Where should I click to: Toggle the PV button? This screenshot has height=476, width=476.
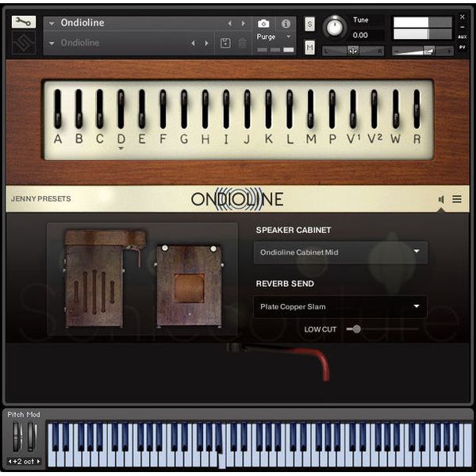(462, 47)
